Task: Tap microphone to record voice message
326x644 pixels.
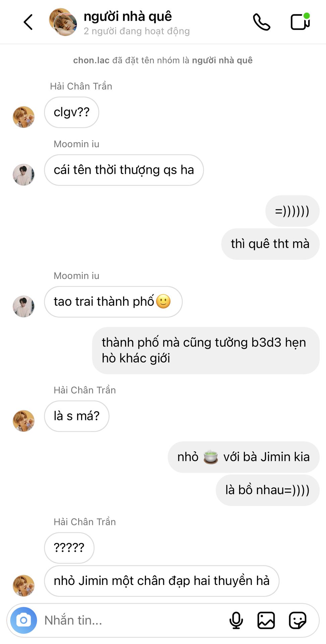Action: (236, 620)
